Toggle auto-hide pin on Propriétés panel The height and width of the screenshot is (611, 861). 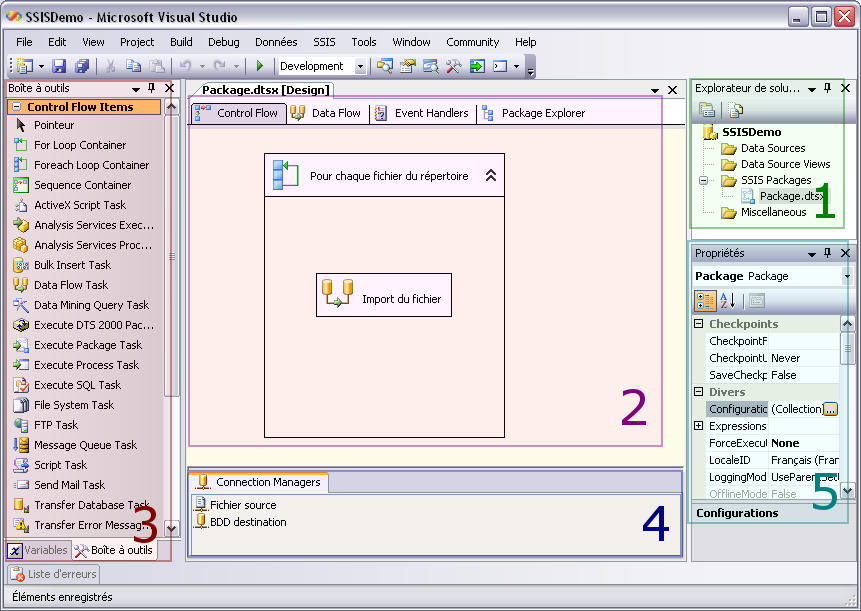(828, 253)
